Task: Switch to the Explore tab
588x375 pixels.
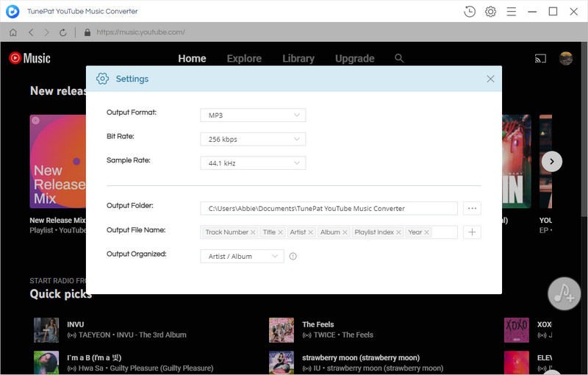Action: 244,59
